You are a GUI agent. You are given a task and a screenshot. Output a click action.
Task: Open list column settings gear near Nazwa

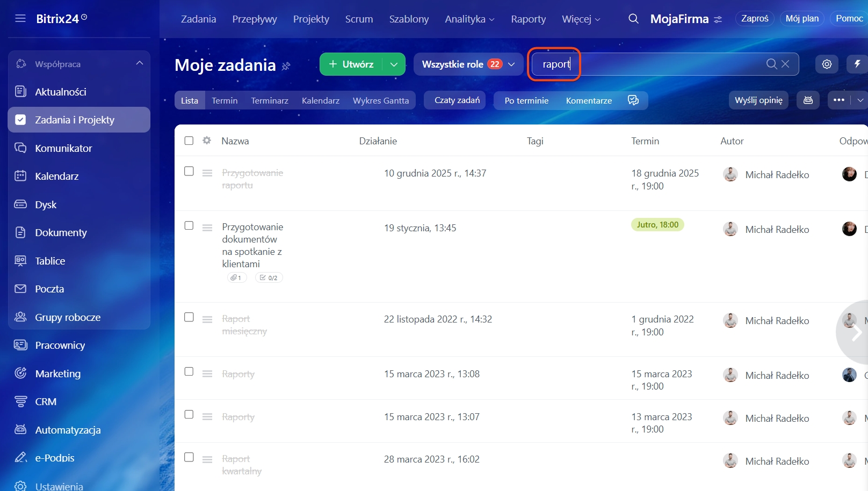207,141
